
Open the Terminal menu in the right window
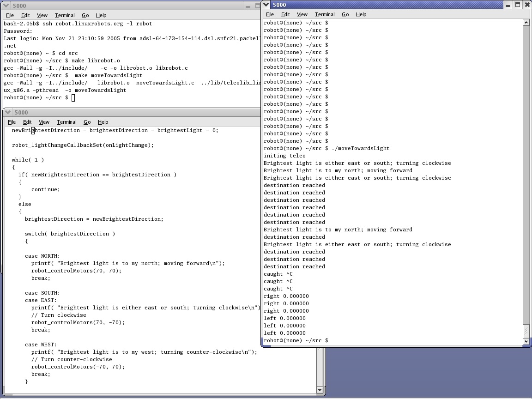(325, 14)
